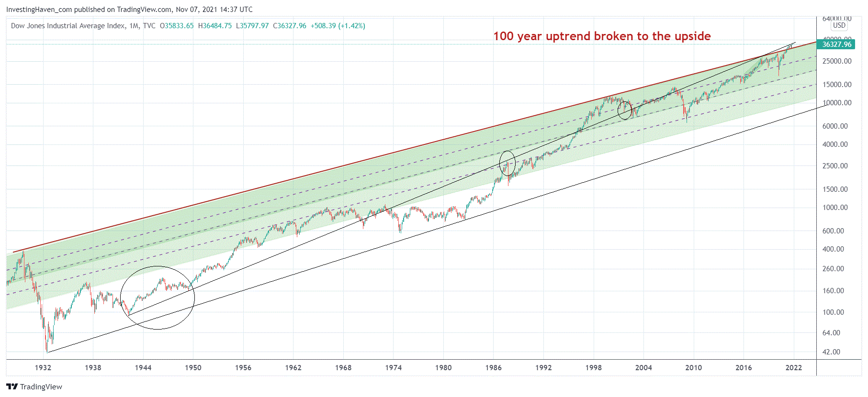Click the 15000.00 price axis label

(837, 85)
